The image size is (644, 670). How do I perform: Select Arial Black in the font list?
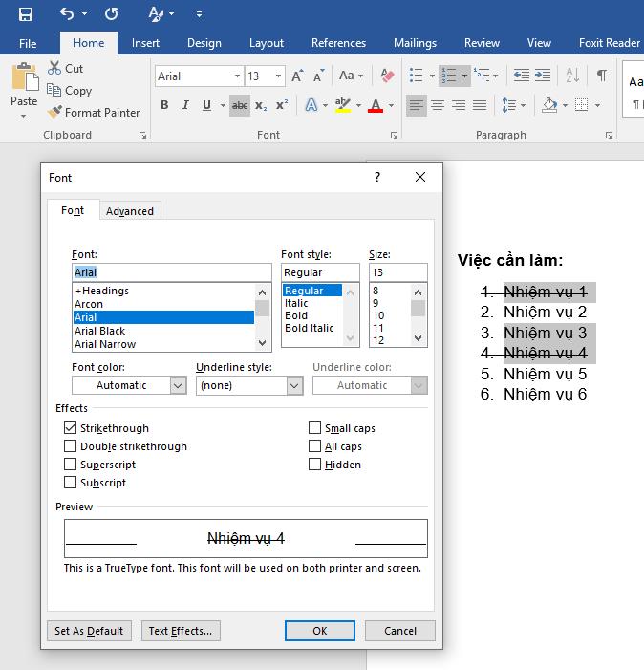point(100,331)
